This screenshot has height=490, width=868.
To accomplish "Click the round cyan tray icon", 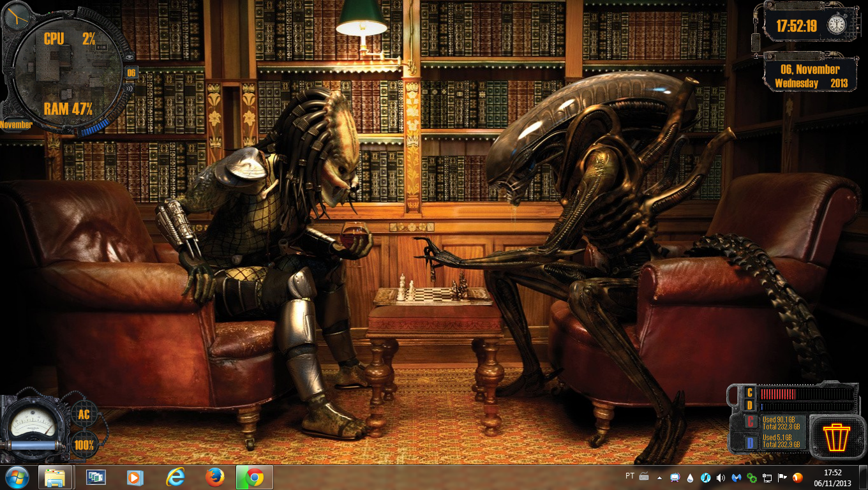I will [706, 477].
